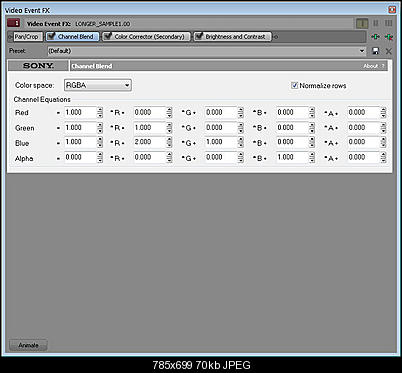Open the About ? link
Viewport: 402px width, 373px height.
tap(374, 66)
